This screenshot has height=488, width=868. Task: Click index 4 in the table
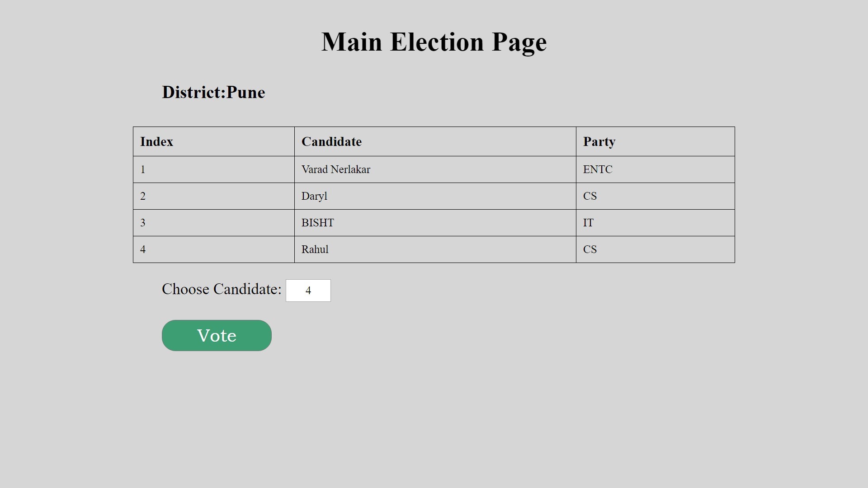click(214, 249)
